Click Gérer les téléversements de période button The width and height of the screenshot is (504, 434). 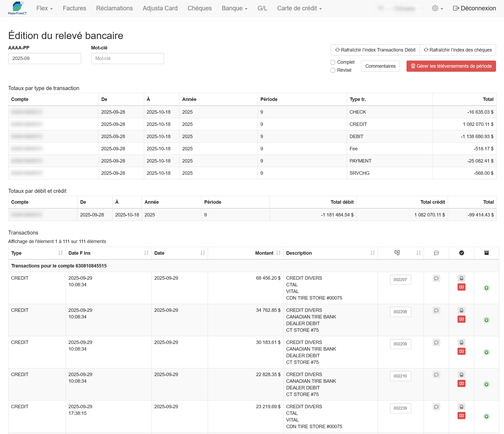pyautogui.click(x=451, y=66)
